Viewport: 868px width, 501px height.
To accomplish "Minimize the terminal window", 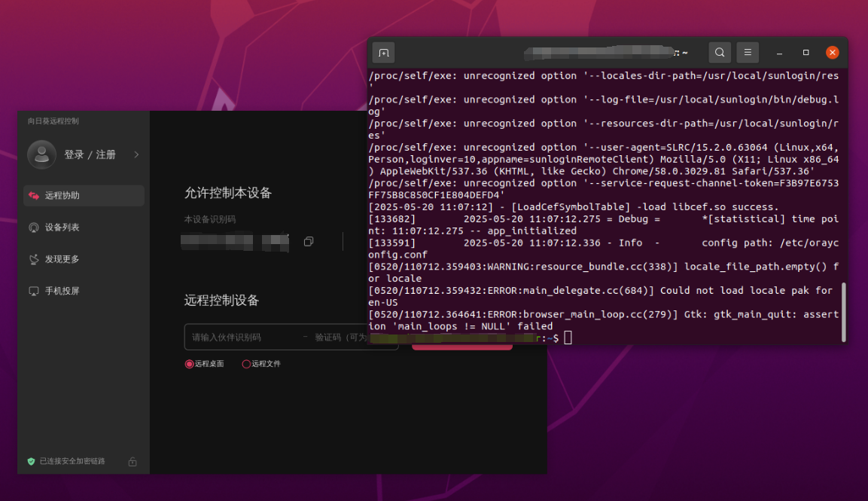I will click(x=779, y=53).
